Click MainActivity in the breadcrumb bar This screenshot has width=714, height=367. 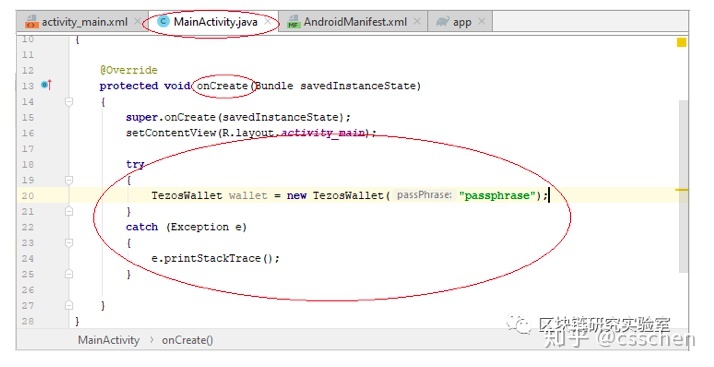[x=109, y=340]
